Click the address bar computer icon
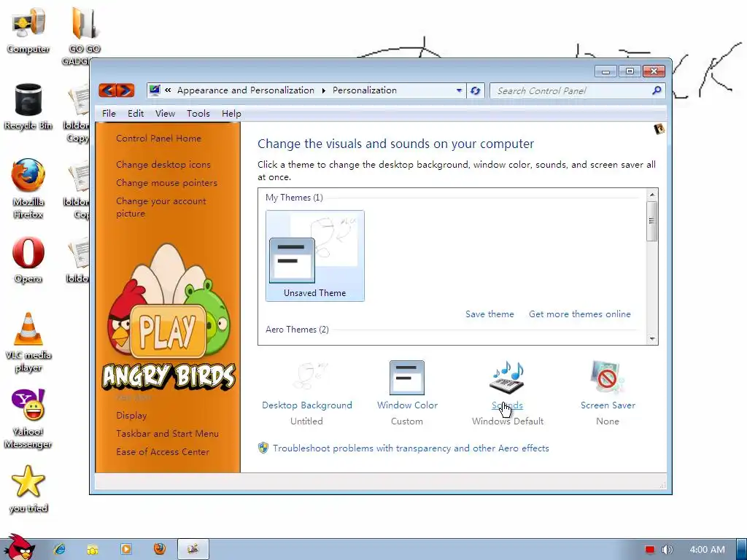 coord(155,90)
